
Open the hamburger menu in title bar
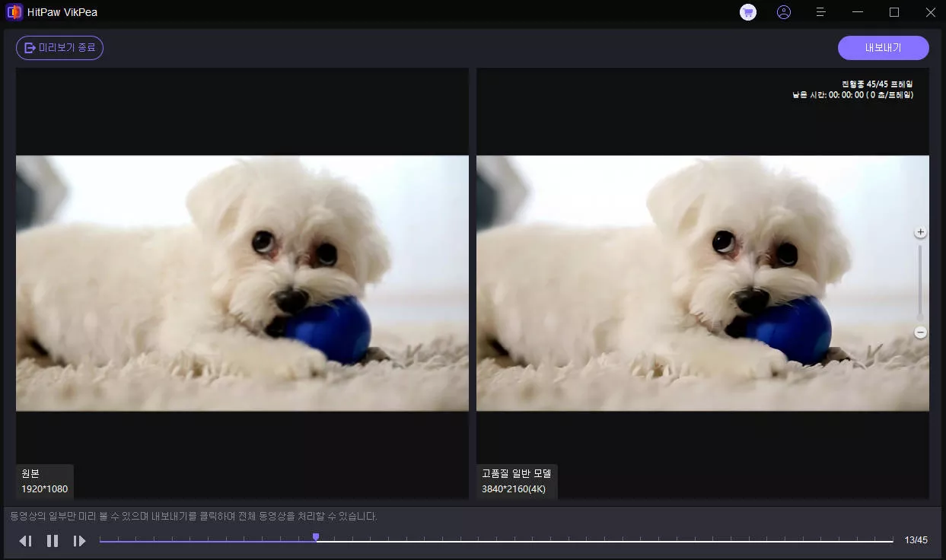click(x=821, y=12)
